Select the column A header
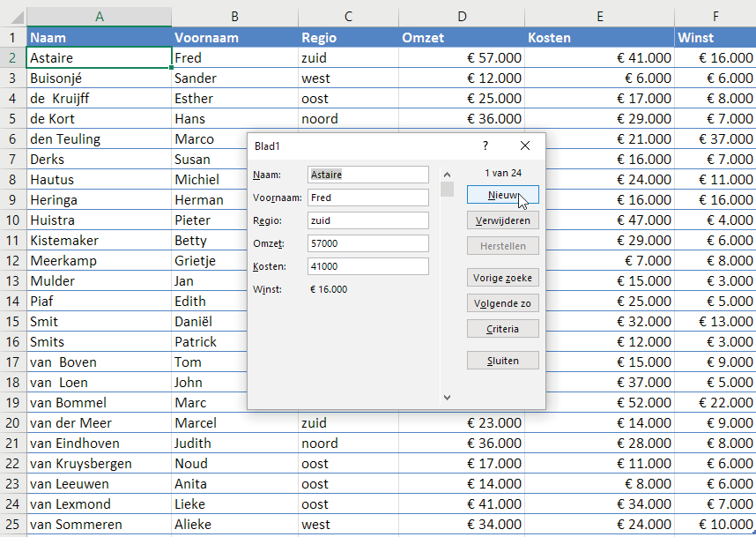Screen dimensions: 756x537 click(x=99, y=17)
